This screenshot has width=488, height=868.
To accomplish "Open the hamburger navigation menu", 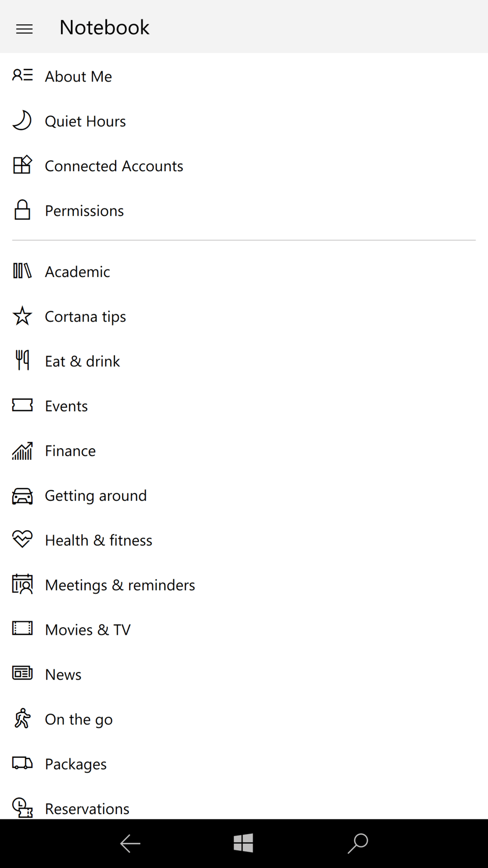I will 24,29.
